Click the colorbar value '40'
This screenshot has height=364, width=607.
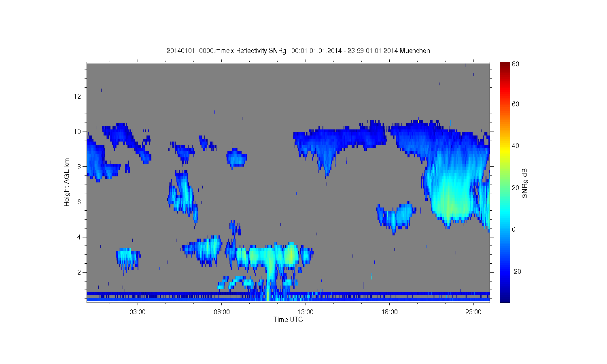[516, 146]
